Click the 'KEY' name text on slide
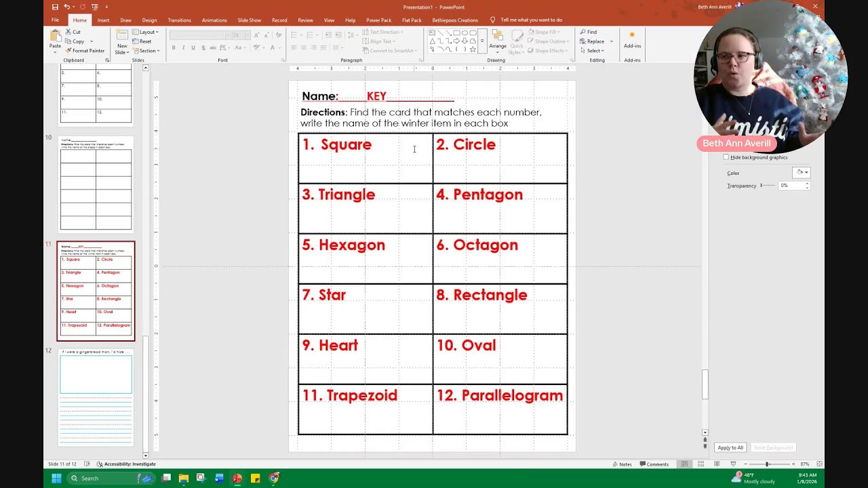868x488 pixels. 376,96
